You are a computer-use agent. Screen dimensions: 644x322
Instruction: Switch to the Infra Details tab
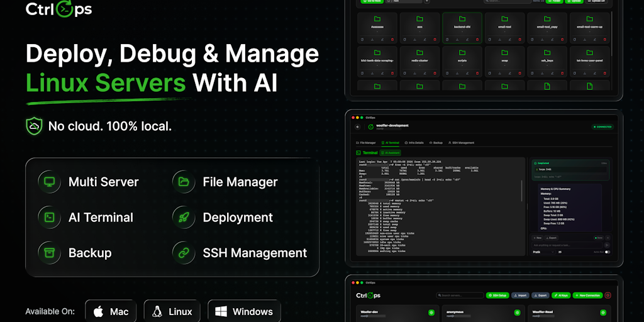[x=414, y=143]
